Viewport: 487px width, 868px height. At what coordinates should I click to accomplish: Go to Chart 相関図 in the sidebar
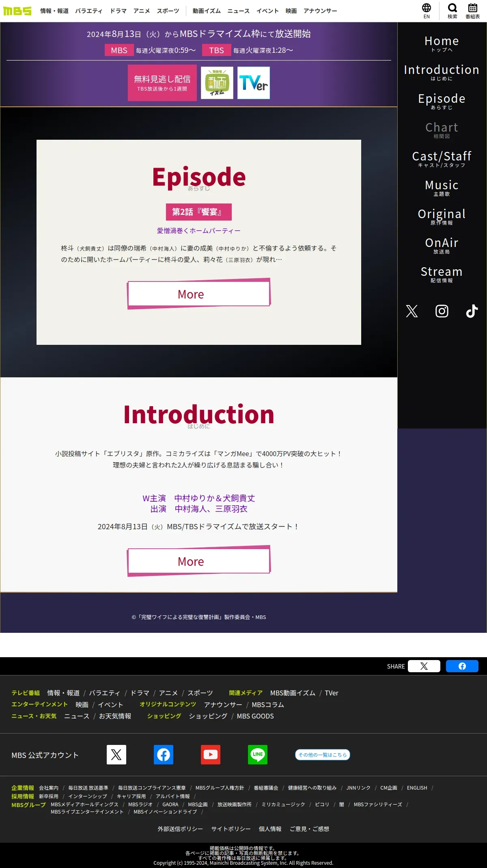442,130
